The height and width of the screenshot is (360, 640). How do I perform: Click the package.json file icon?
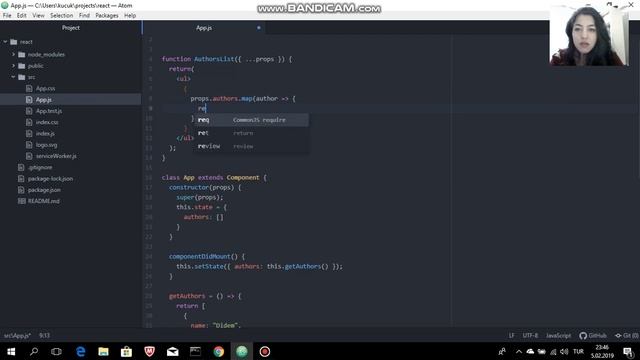coord(21,190)
